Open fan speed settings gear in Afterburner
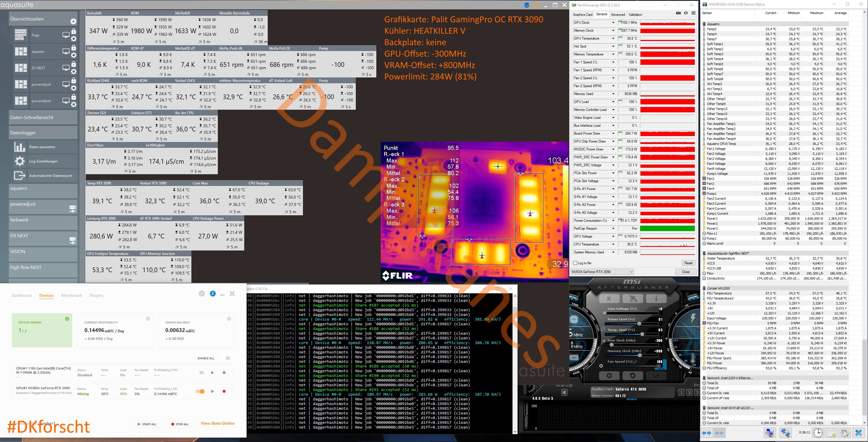868x442 pixels. pyautogui.click(x=601, y=365)
